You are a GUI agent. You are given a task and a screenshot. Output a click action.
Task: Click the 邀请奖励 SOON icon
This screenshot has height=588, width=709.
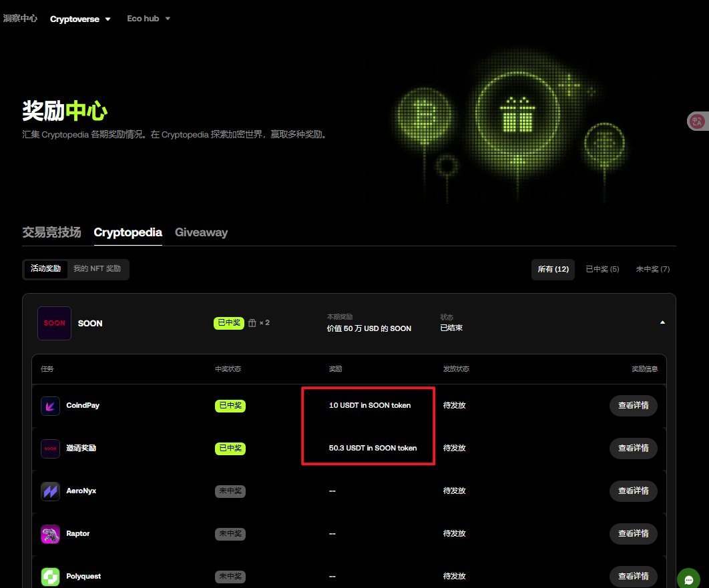(50, 449)
